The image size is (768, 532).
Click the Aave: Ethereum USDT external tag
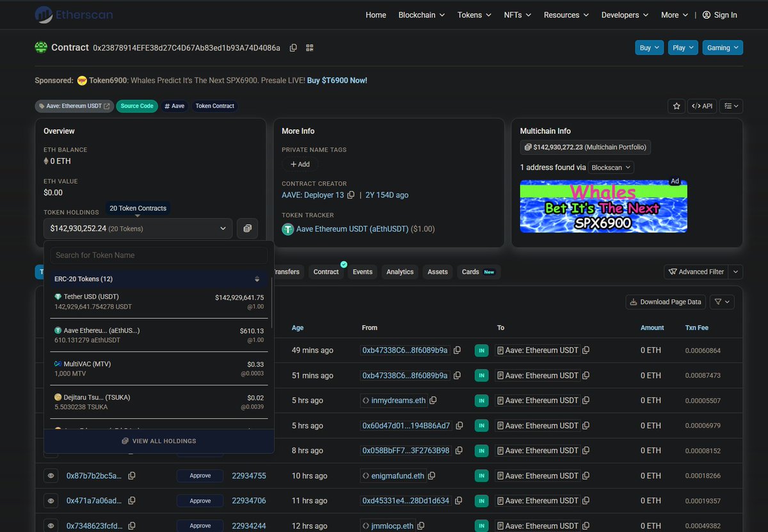click(x=74, y=106)
